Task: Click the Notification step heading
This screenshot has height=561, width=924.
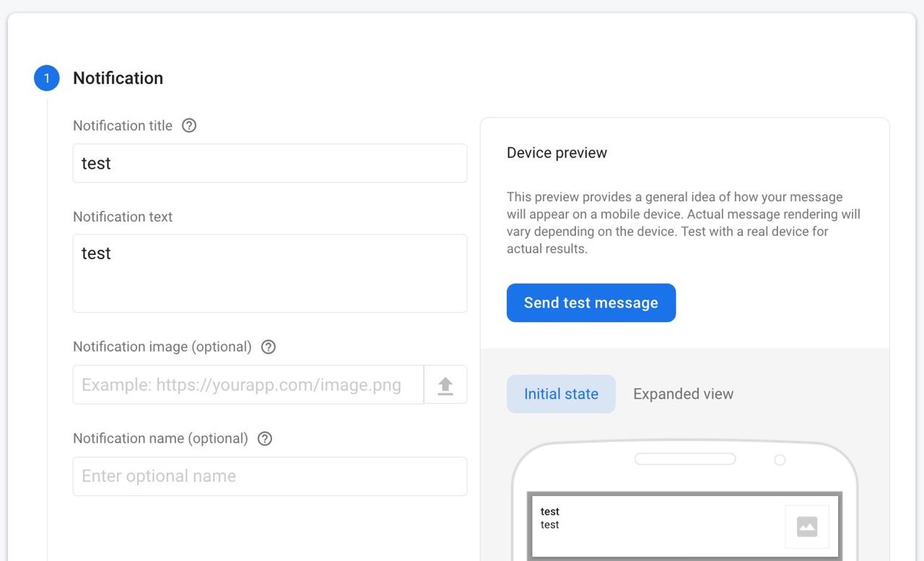Action: click(118, 78)
